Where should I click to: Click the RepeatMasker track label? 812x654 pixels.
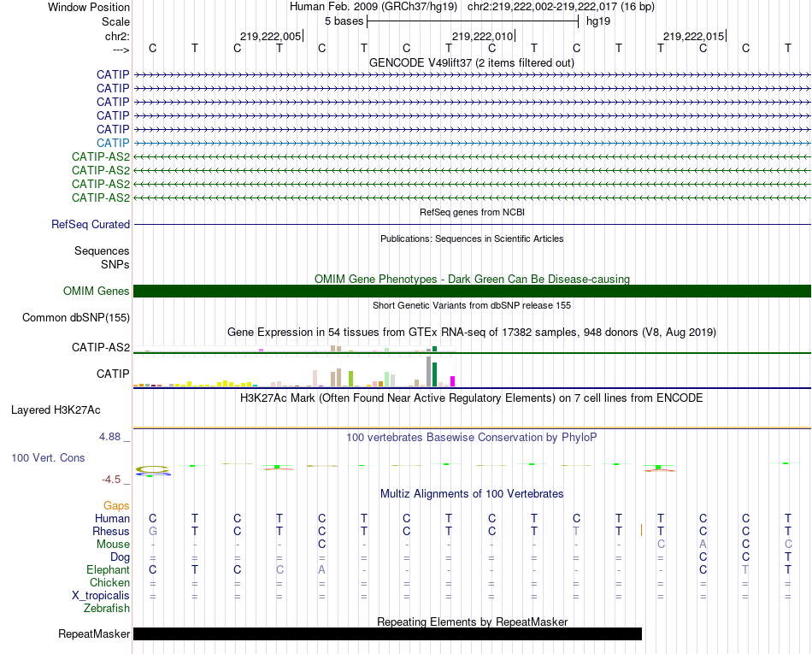(x=94, y=633)
